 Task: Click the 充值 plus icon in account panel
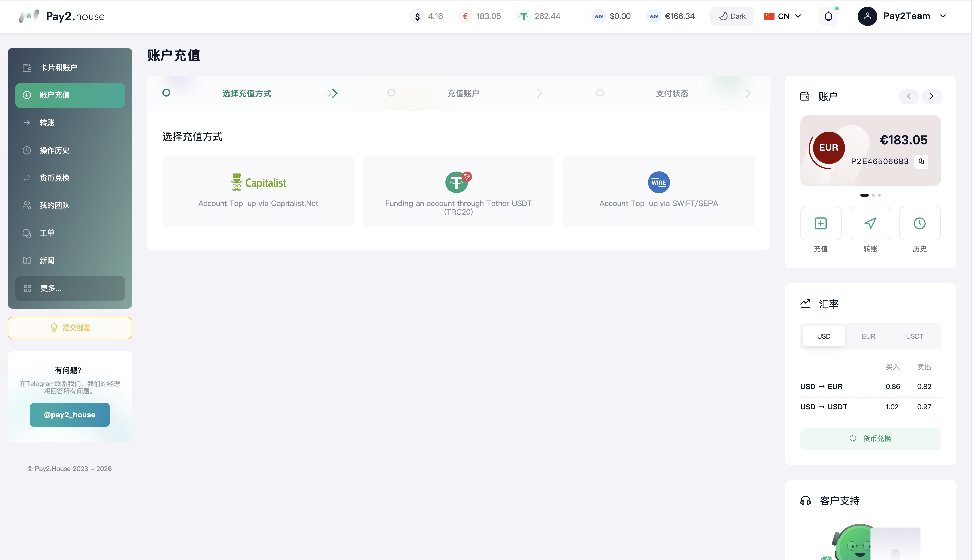(x=821, y=223)
